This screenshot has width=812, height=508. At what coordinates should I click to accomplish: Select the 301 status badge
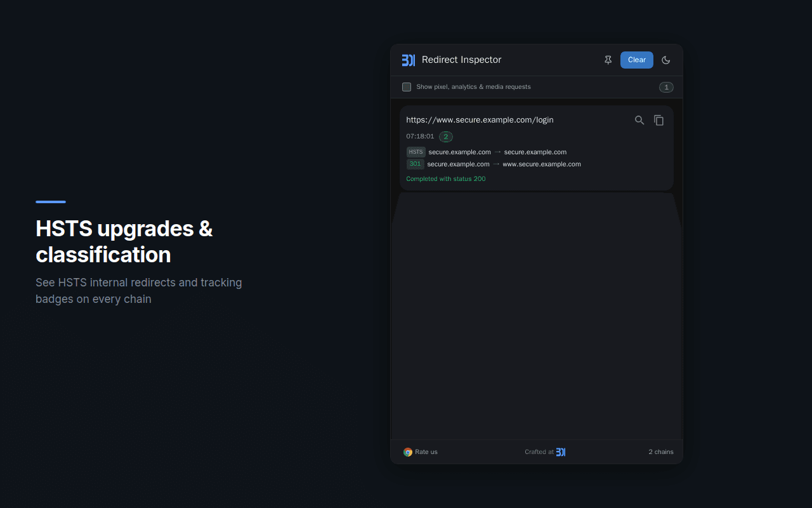(x=416, y=164)
